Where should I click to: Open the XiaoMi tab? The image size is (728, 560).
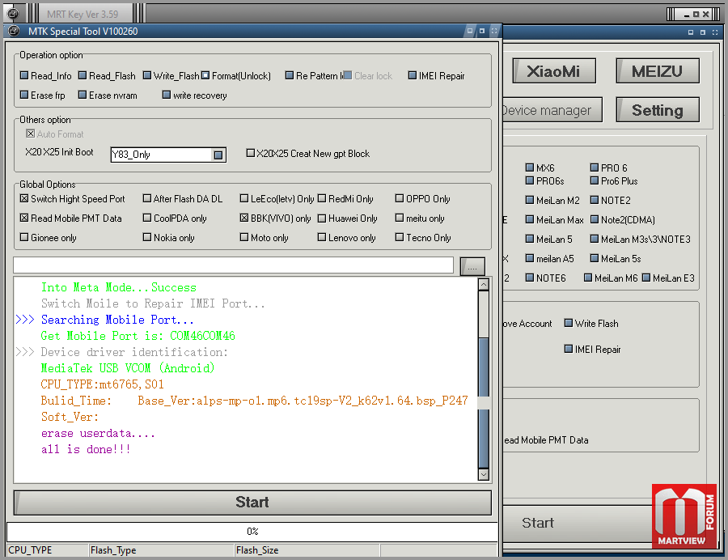[x=553, y=71]
